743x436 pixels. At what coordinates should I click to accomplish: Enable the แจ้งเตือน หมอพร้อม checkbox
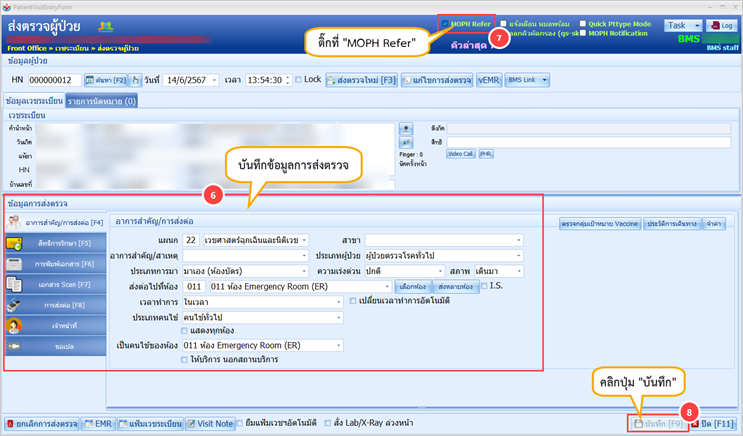(x=503, y=24)
